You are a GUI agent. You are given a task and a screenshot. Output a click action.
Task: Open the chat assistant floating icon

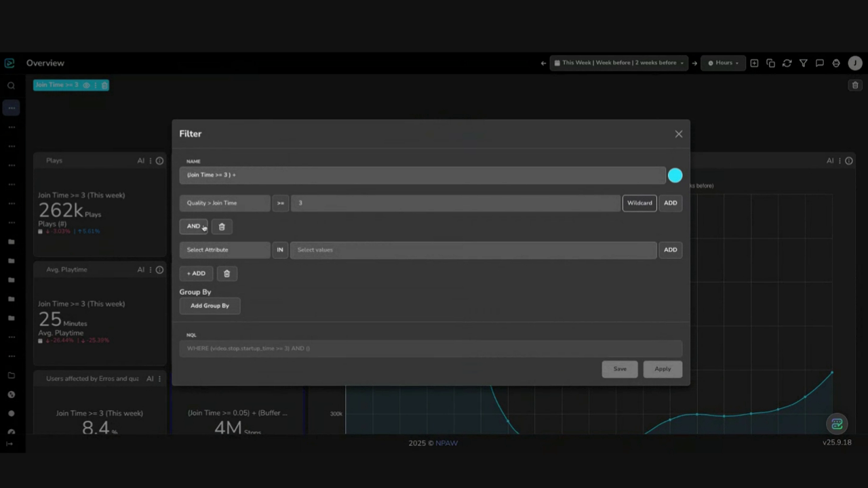837,424
